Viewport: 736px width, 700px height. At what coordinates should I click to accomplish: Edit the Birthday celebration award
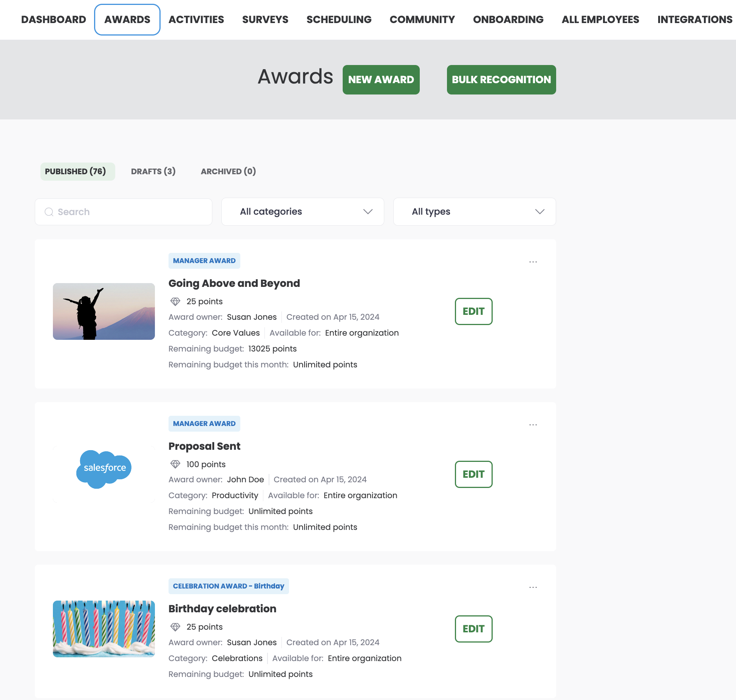[473, 629]
